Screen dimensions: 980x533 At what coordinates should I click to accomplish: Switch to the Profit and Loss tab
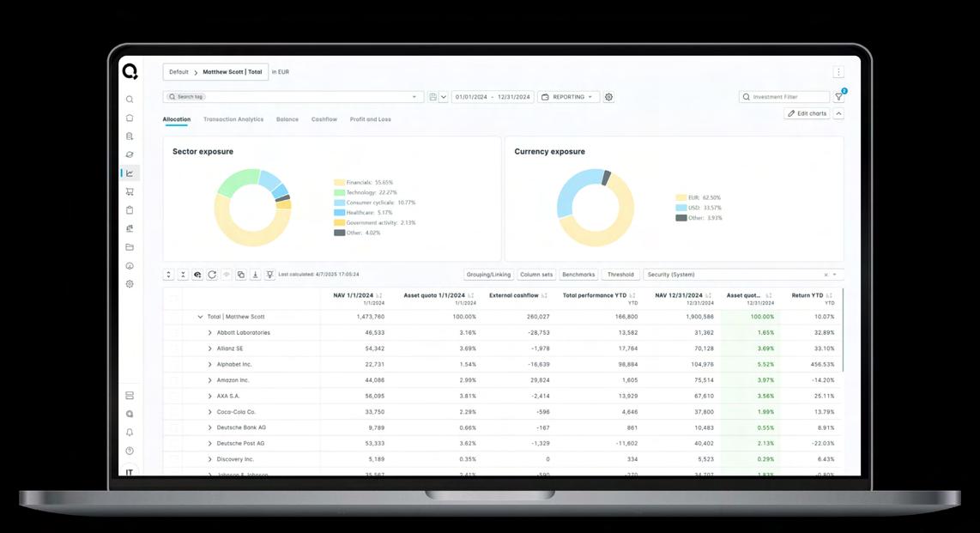point(370,119)
